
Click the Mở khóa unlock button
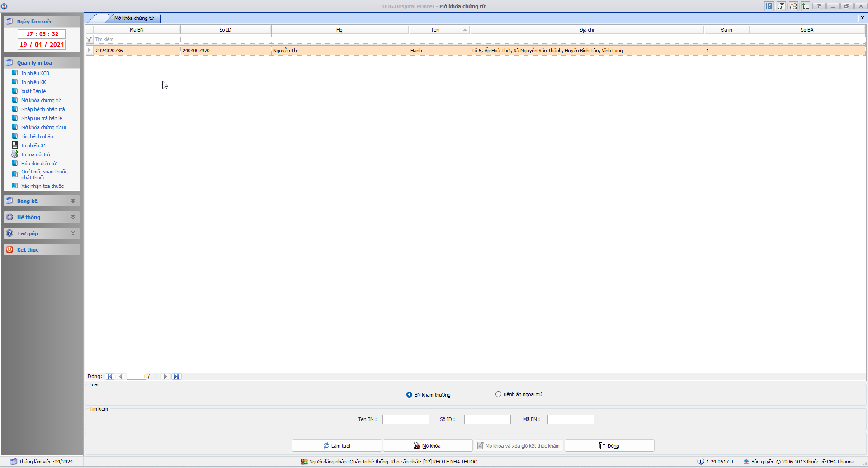[428, 445]
